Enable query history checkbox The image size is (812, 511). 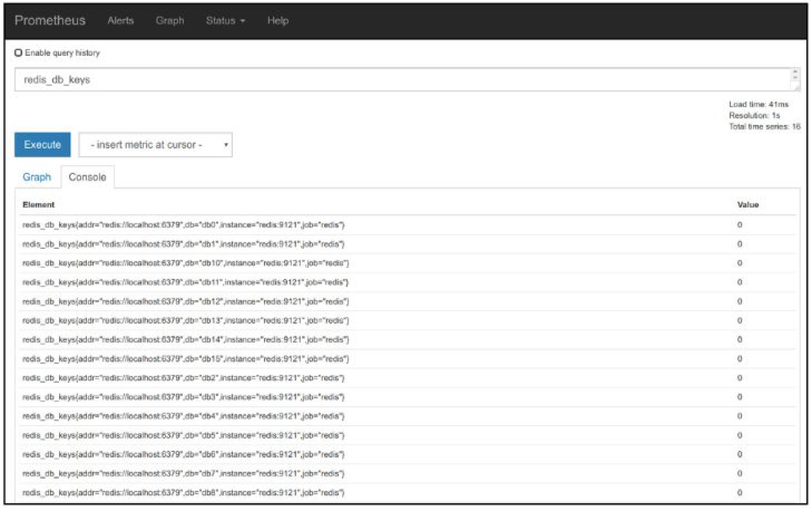[18, 53]
